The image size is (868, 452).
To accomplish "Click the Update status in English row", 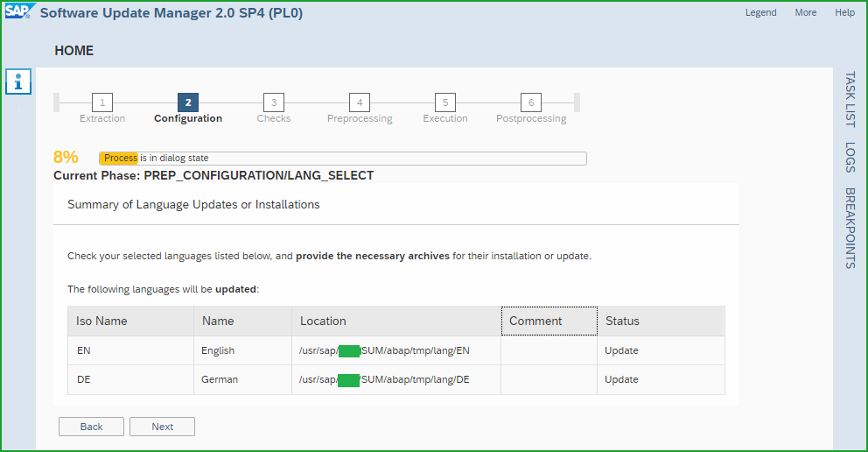I will pos(621,350).
